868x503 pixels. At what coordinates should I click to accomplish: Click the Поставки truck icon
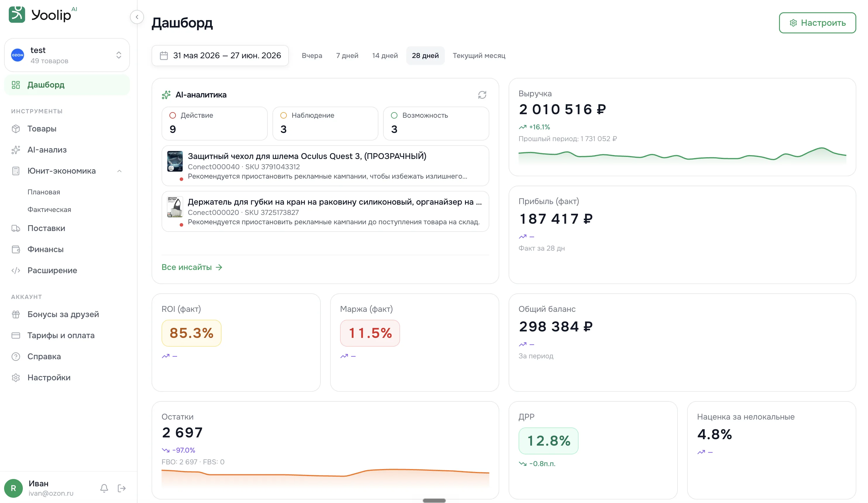point(16,228)
